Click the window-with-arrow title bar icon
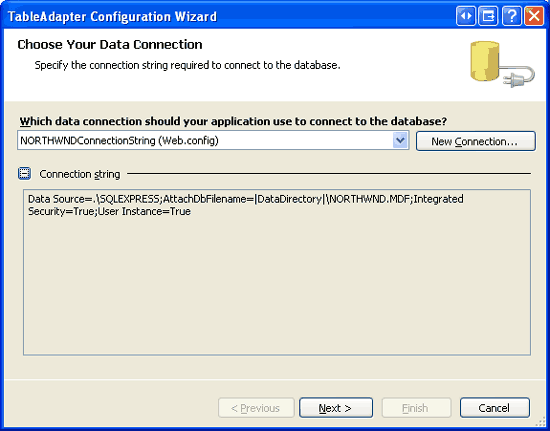Image resolution: width=550 pixels, height=431 pixels. (x=488, y=16)
